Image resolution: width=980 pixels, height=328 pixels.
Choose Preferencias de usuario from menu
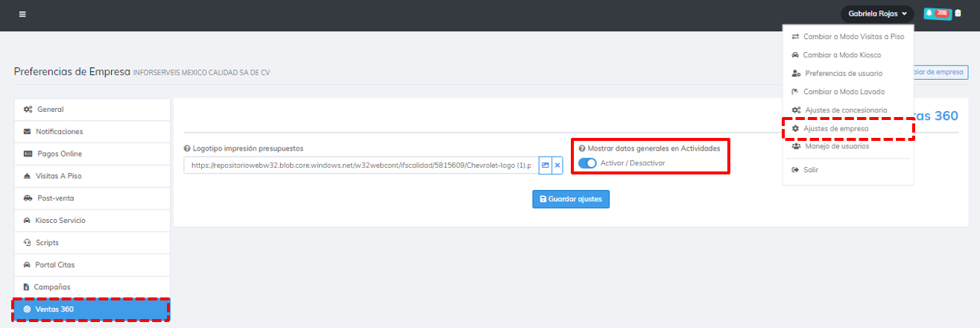tap(842, 74)
